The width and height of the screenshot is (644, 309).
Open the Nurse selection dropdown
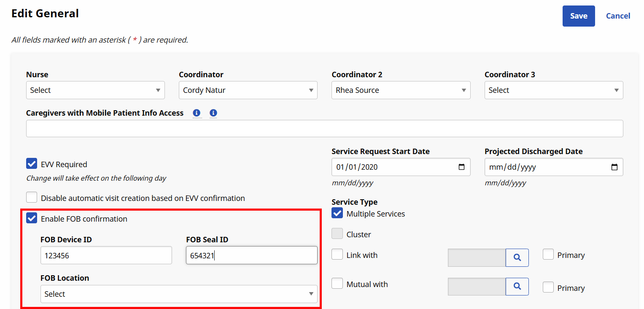95,90
